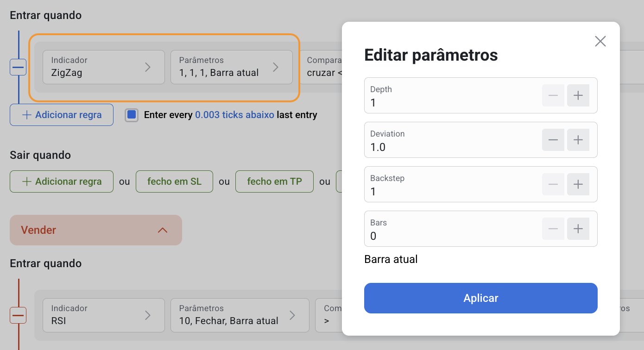Click the 0.003 ticks abaixo link

pos(234,115)
